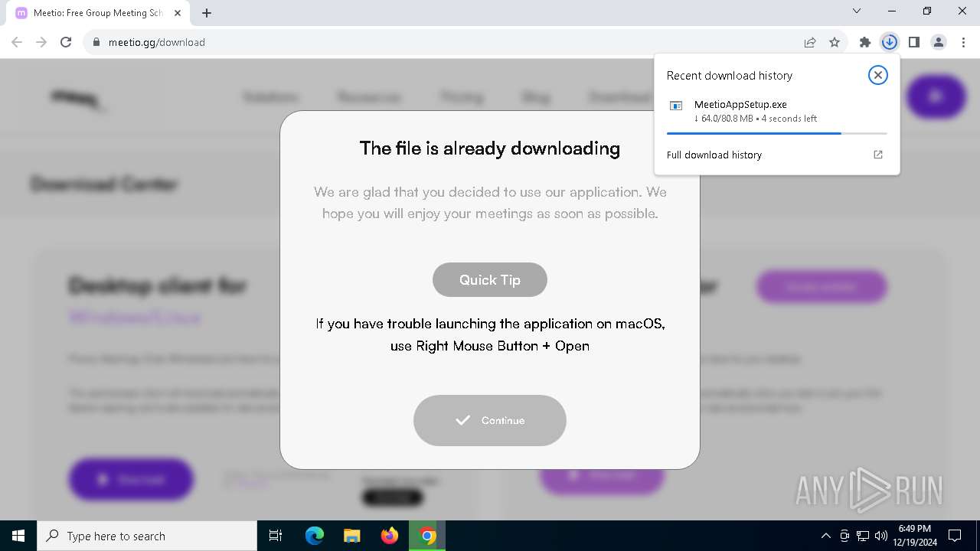
Task: Open Chrome profile avatar icon
Action: click(x=938, y=42)
